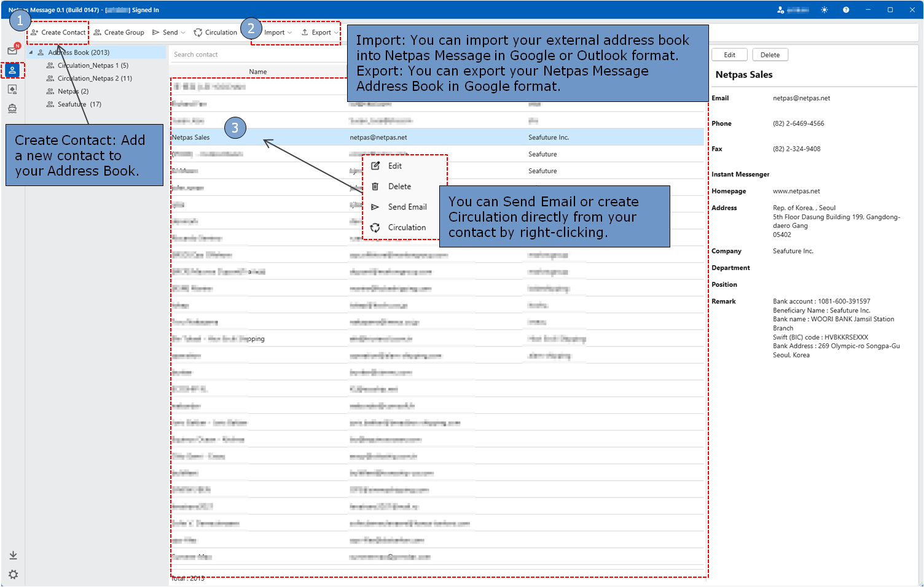
Task: Open the contact card sidebar icon
Action: (x=12, y=90)
